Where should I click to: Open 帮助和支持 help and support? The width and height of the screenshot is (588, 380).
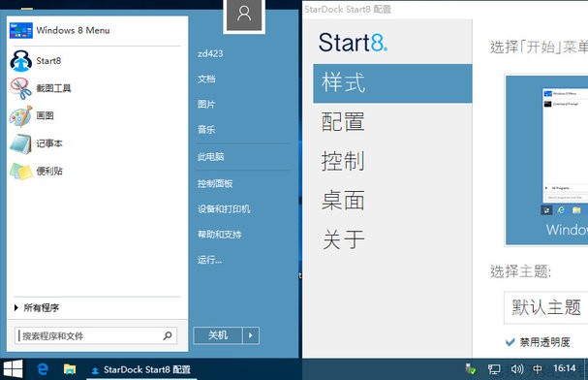tap(219, 235)
